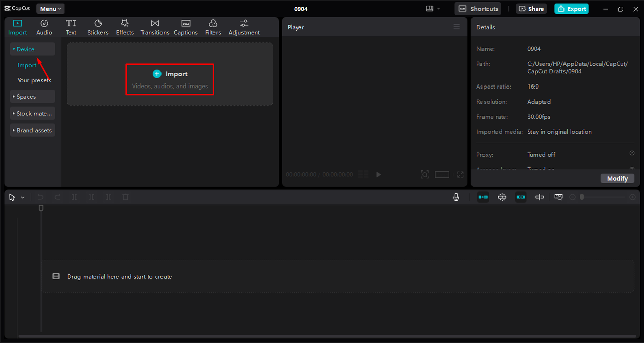Click timeline zoom out minus icon
Viewport: 644px width, 343px height.
pos(572,197)
